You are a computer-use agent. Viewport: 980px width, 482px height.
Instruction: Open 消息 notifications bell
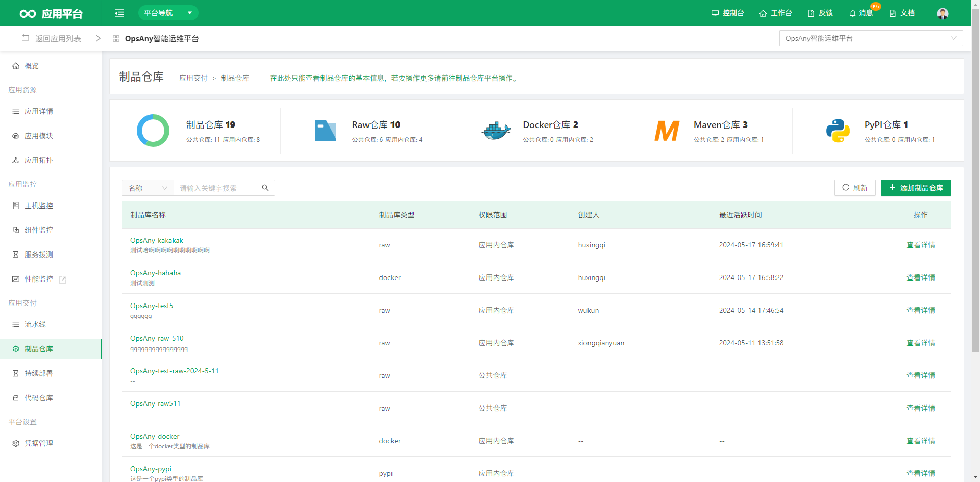pyautogui.click(x=861, y=13)
